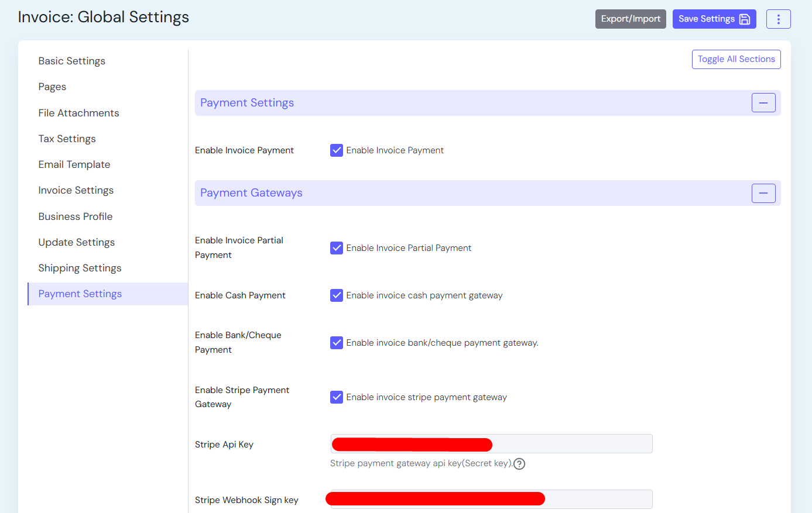Image resolution: width=812 pixels, height=513 pixels.
Task: Open Basic Settings in sidebar
Action: 72,61
